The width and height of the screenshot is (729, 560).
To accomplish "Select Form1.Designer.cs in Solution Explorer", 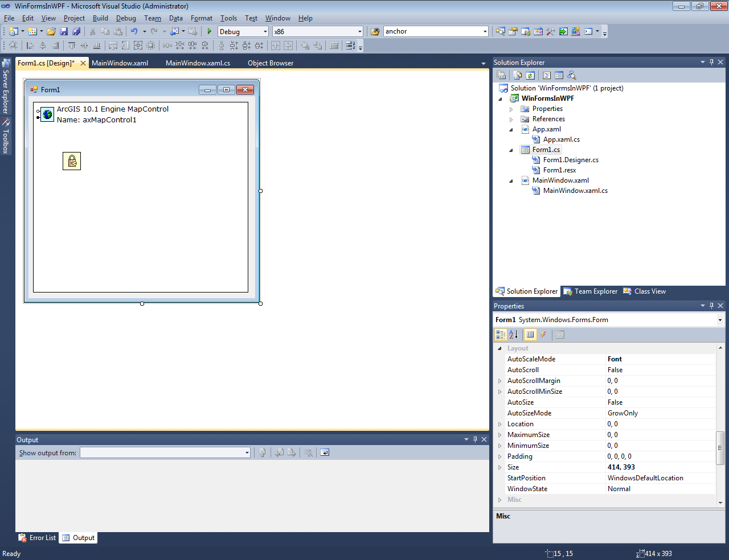I will click(x=570, y=160).
